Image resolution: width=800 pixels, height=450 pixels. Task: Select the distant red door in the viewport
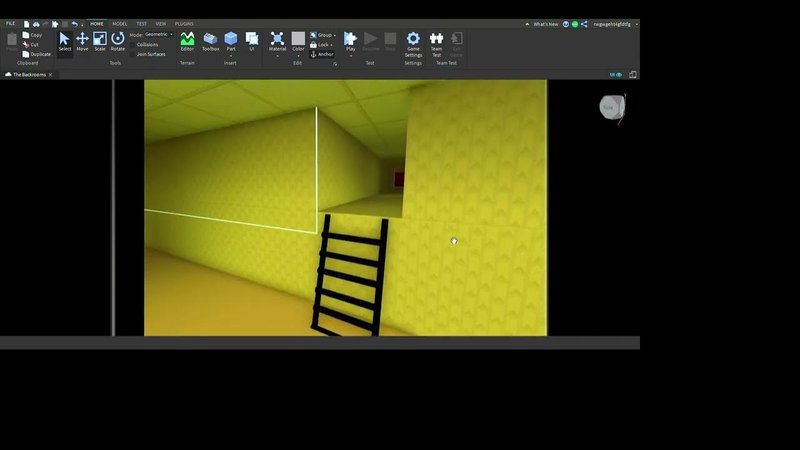(x=398, y=180)
